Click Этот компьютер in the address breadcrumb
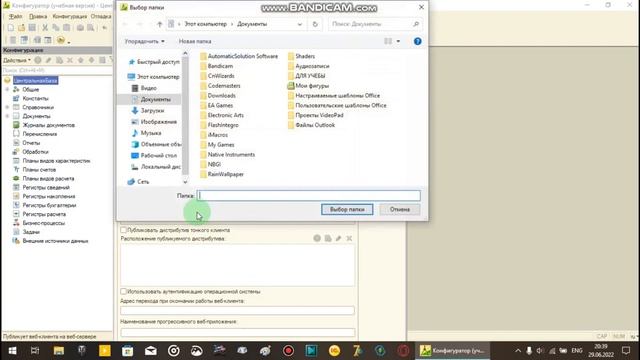The height and width of the screenshot is (360, 640). (205, 24)
